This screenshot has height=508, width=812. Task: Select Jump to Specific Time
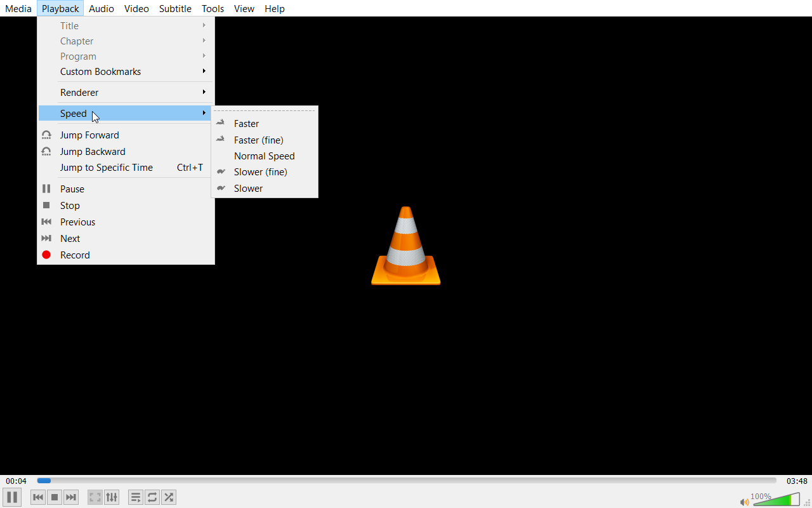point(126,168)
